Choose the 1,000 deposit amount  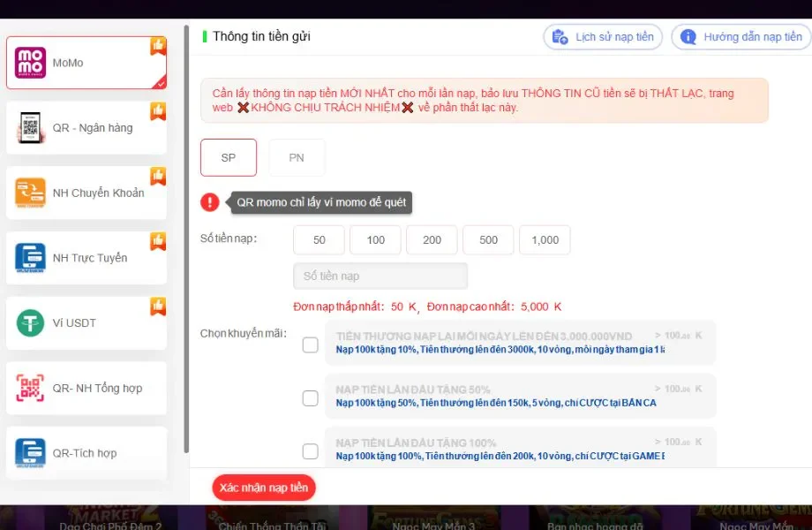coord(545,239)
